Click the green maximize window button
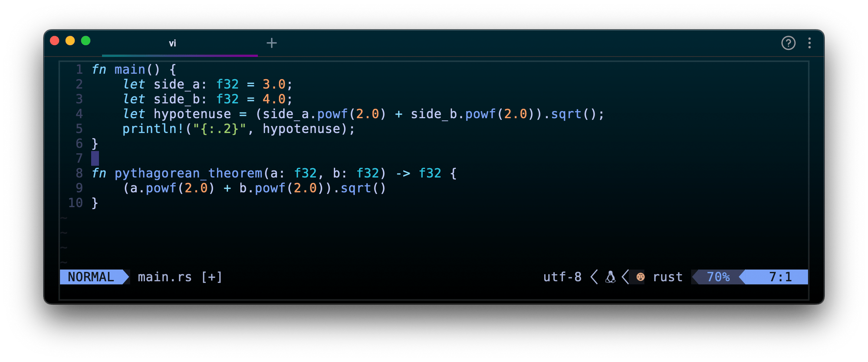868x362 pixels. point(86,41)
